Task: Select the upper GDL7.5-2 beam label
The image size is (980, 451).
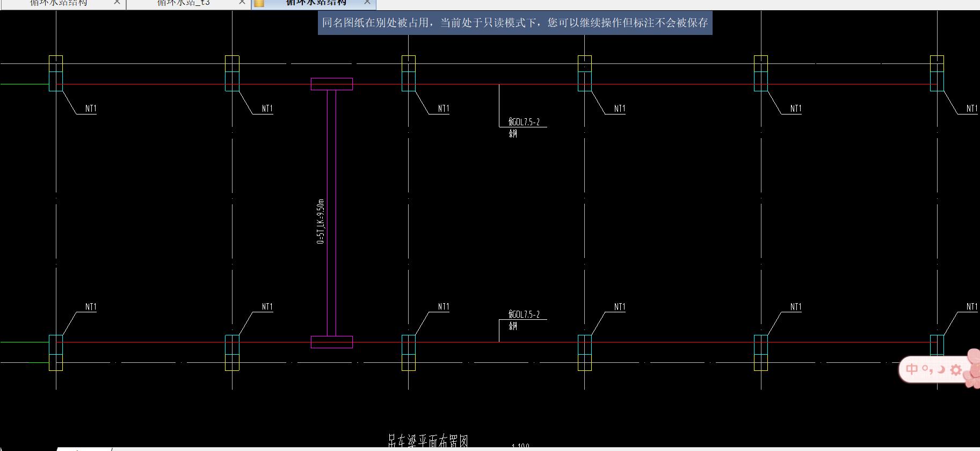Action: (x=524, y=122)
